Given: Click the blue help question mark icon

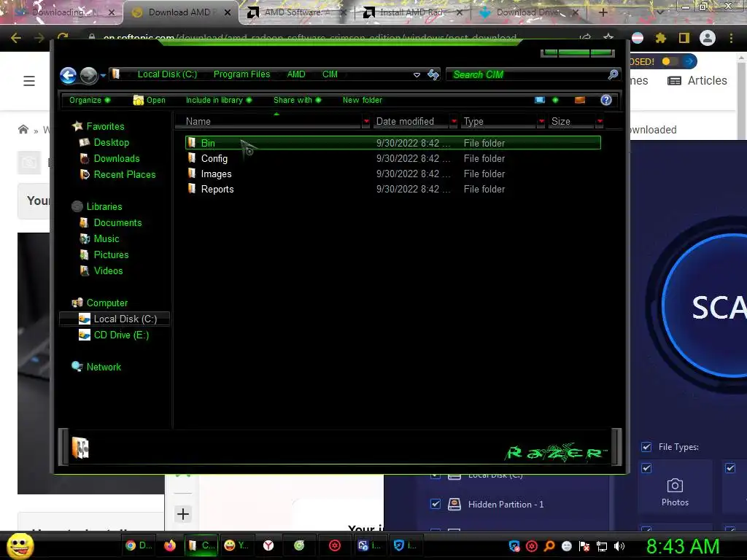Looking at the screenshot, I should [606, 100].
